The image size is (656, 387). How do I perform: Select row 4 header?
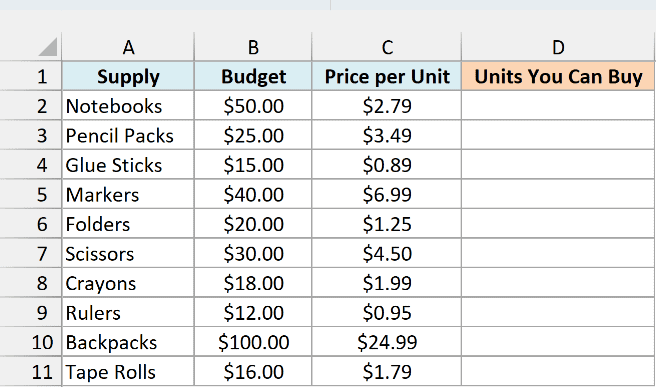(x=31, y=164)
